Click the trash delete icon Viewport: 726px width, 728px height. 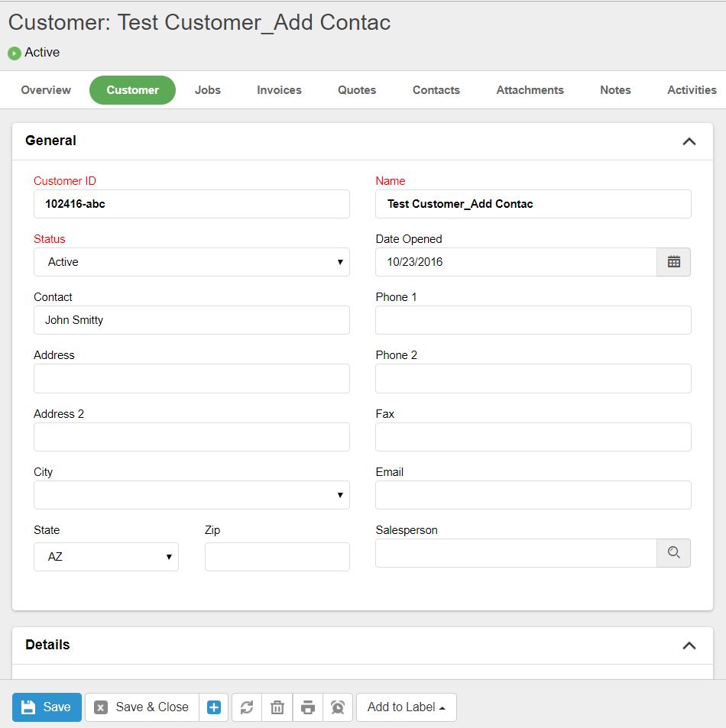(277, 707)
